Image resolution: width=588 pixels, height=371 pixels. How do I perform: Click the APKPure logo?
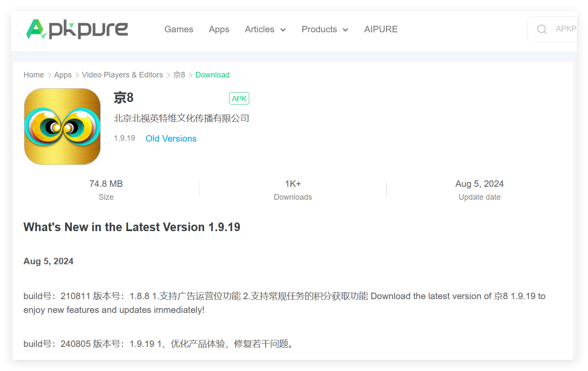(77, 29)
